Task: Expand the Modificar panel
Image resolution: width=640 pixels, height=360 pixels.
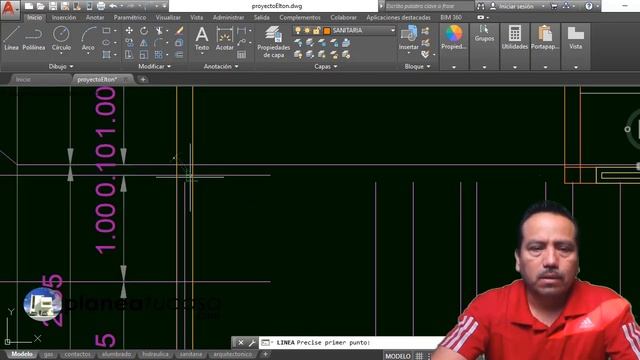Action: [x=154, y=66]
